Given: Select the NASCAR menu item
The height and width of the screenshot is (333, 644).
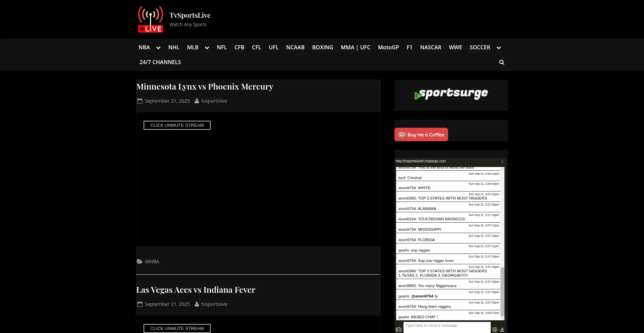Looking at the screenshot, I should point(430,48).
